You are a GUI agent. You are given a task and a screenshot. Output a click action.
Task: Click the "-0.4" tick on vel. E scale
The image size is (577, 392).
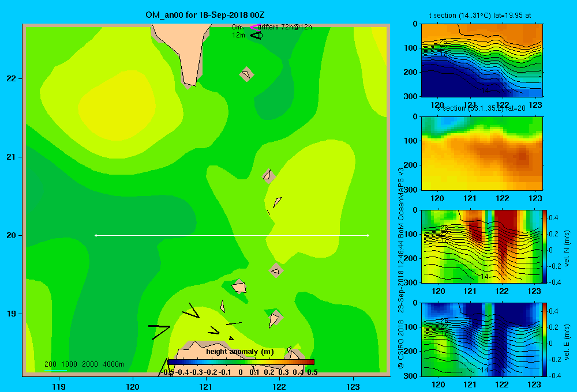point(553,375)
